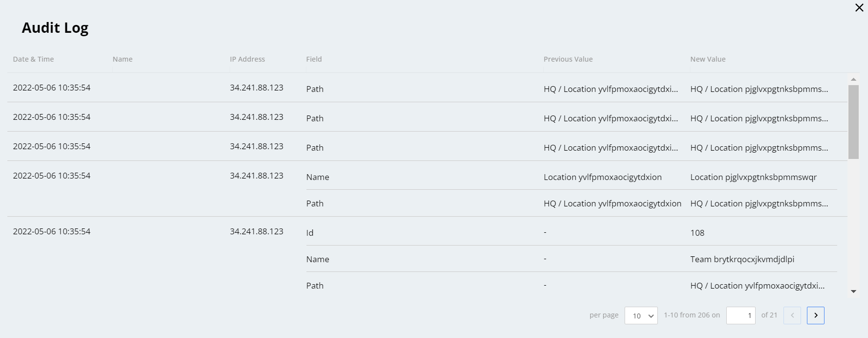Click the scrollbar up arrow

coord(853,79)
